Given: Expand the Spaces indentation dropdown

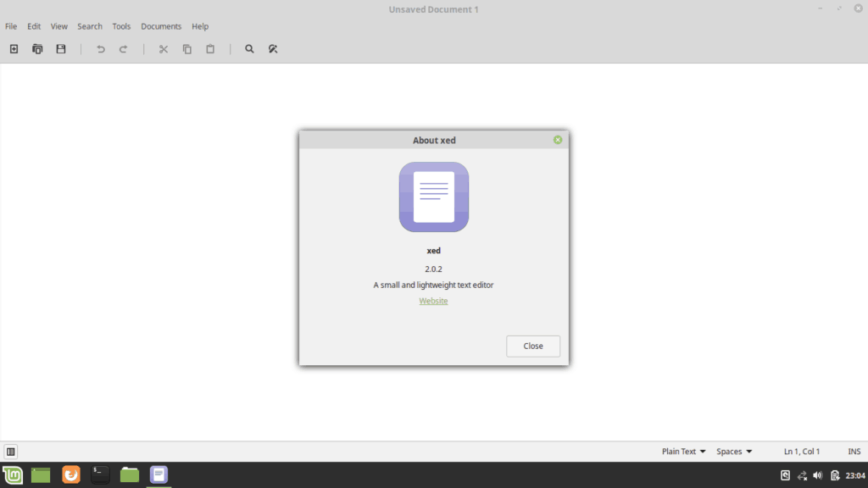Looking at the screenshot, I should [734, 452].
